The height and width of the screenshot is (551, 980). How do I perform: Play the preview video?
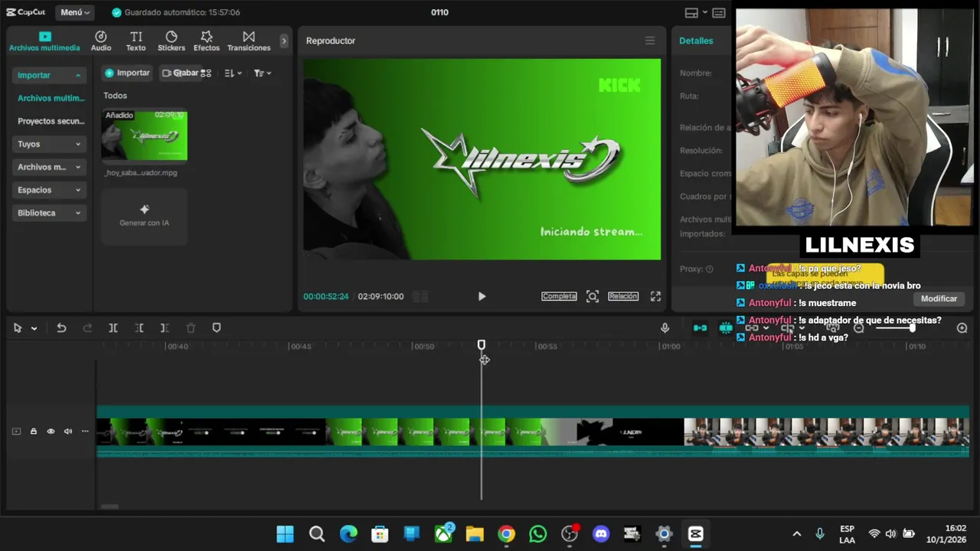[482, 296]
